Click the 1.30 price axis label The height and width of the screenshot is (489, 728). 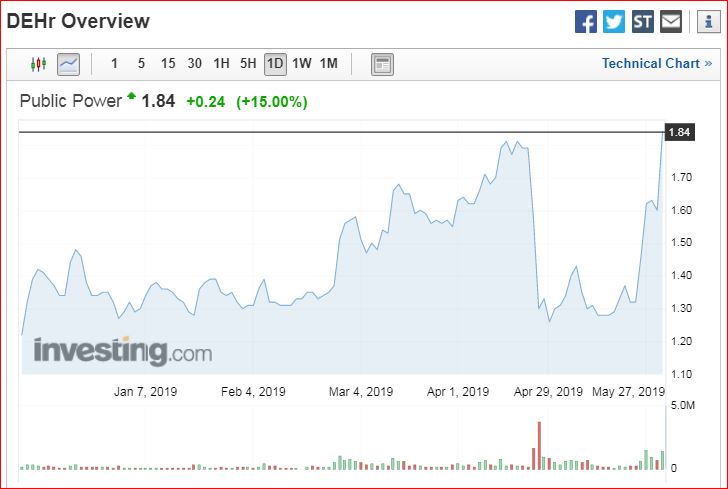coord(682,308)
